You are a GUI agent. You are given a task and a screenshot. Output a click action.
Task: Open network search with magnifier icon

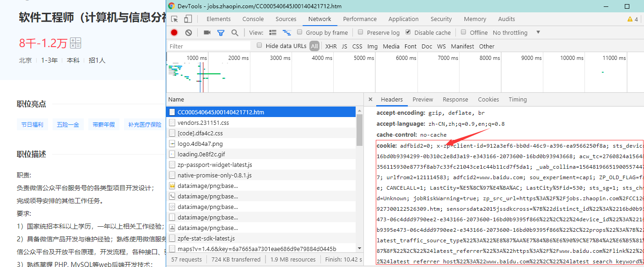[x=235, y=32]
